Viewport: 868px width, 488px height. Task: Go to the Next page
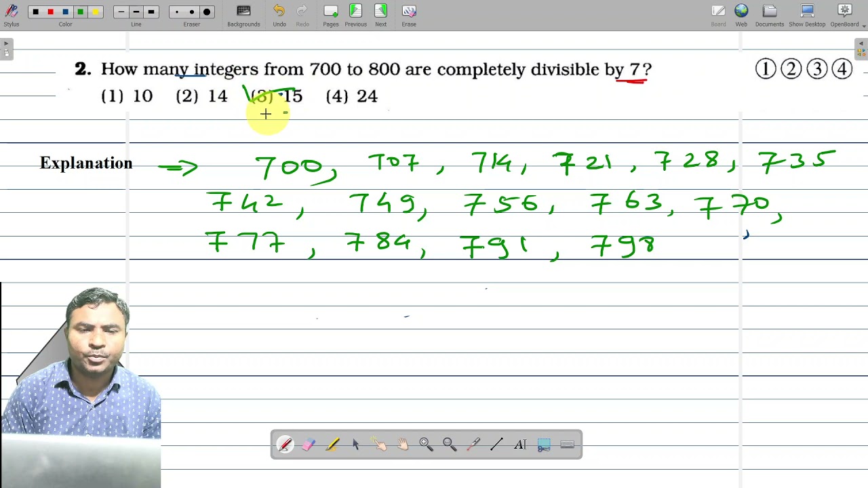[381, 15]
